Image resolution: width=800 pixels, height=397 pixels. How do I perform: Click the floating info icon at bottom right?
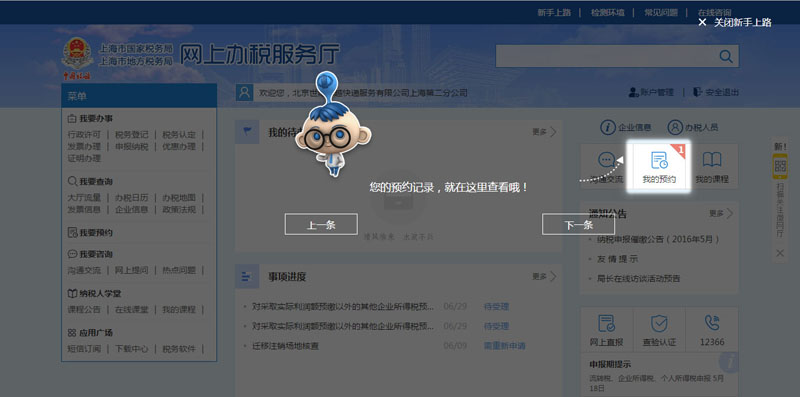pyautogui.click(x=729, y=362)
